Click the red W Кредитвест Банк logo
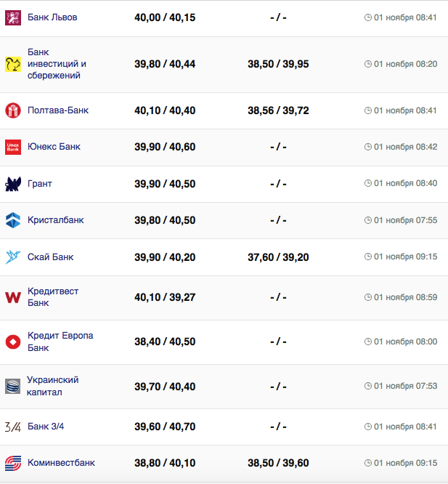 pyautogui.click(x=13, y=298)
